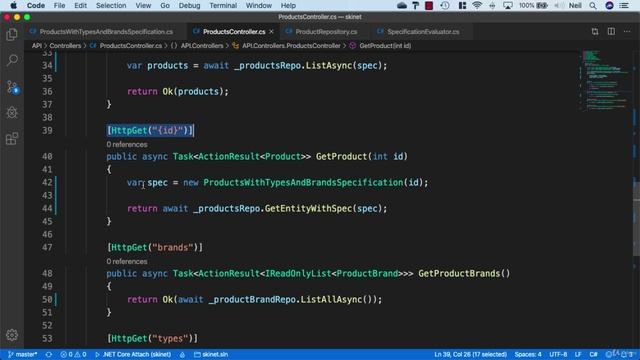Open the Notification Center list icon
640x360 pixels.
[x=624, y=5]
